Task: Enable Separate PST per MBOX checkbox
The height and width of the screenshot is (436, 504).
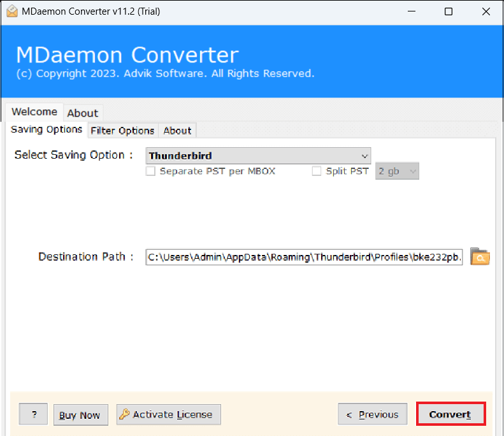Action: (150, 171)
